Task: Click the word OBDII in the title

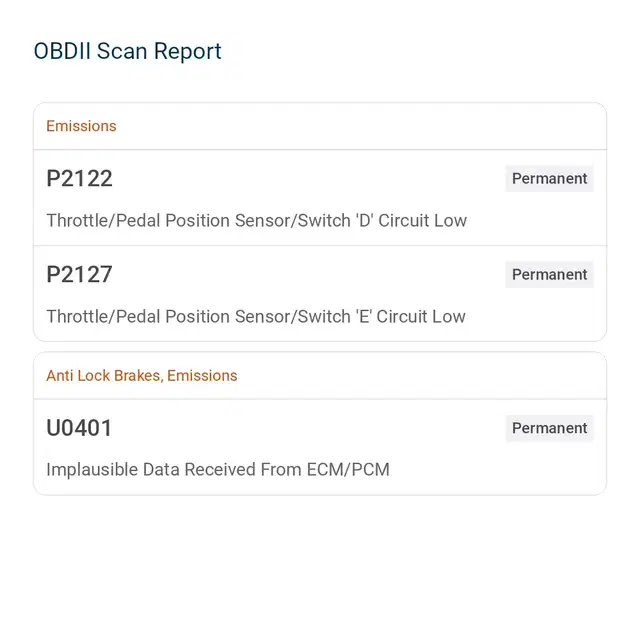Action: point(62,51)
